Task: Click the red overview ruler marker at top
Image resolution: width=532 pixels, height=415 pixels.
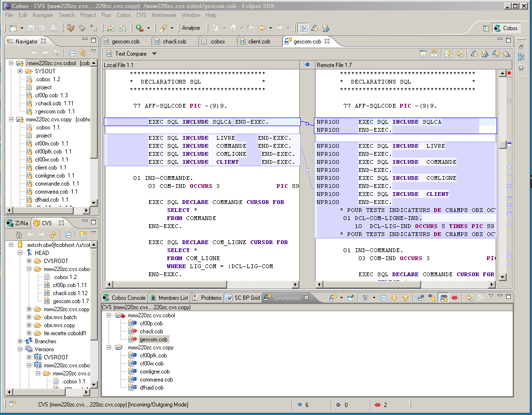Action: tap(509, 73)
